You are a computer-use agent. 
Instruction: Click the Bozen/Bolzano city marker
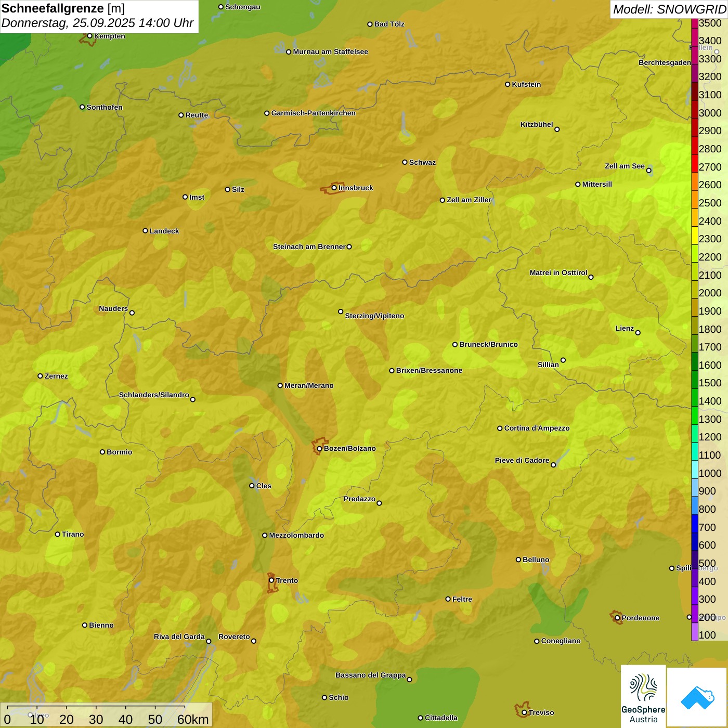319,448
